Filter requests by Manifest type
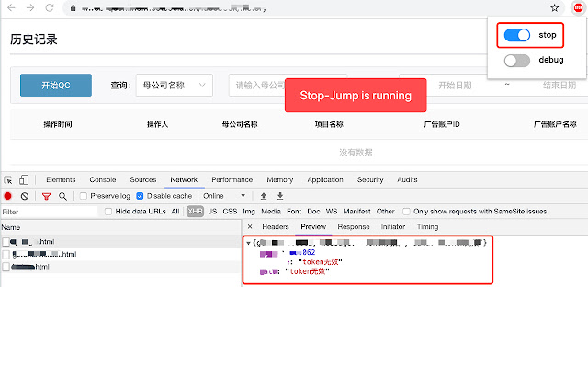588x368 pixels. pos(356,212)
